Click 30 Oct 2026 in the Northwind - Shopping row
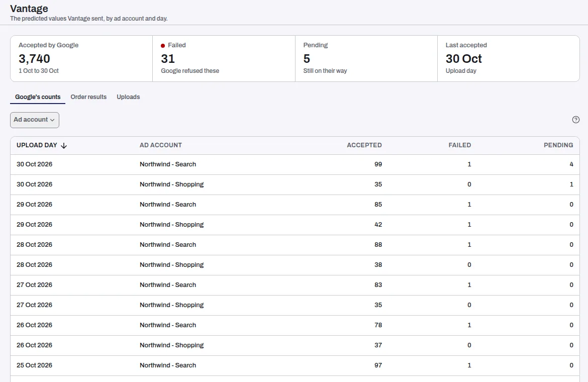 [35, 184]
